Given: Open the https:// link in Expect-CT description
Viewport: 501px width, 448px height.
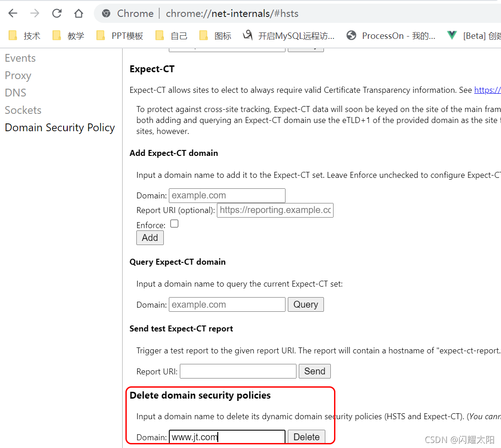Looking at the screenshot, I should point(487,90).
